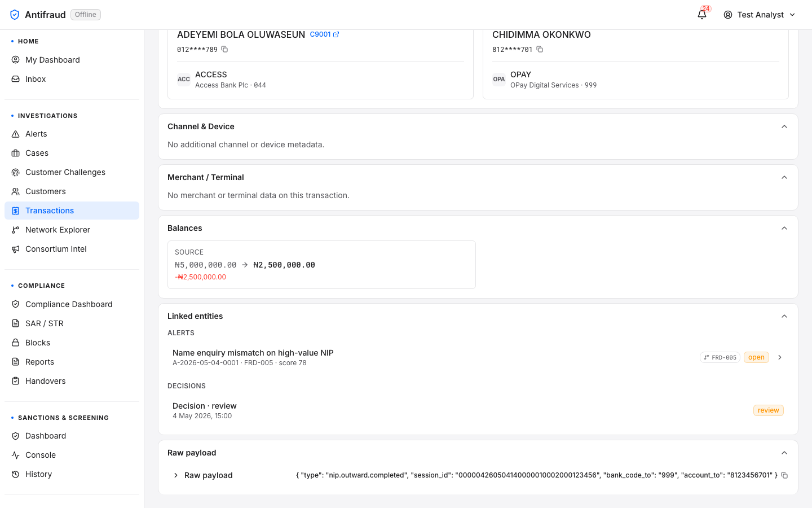Click the FRD-005 rule badge
The width and height of the screenshot is (812, 508).
(x=720, y=357)
